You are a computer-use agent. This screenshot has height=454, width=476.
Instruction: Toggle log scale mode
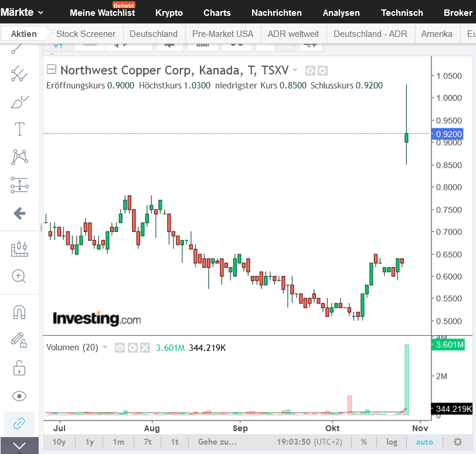pos(392,442)
